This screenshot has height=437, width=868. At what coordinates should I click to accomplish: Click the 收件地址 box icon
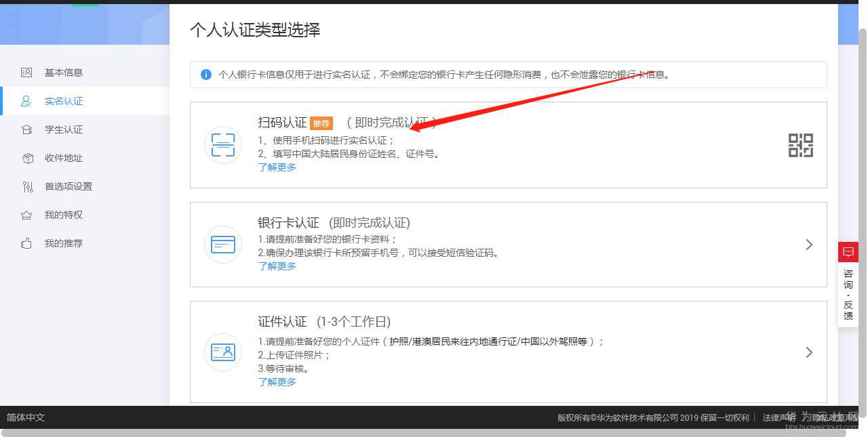(27, 158)
